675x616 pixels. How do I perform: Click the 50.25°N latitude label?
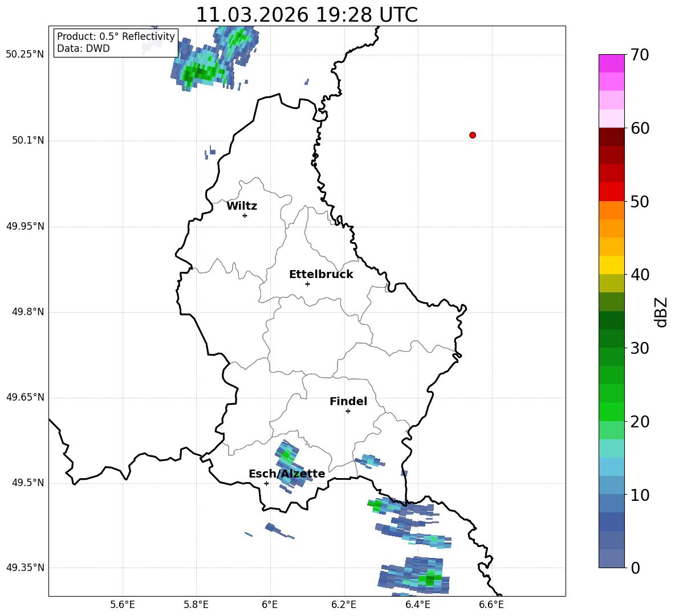[x=25, y=55]
